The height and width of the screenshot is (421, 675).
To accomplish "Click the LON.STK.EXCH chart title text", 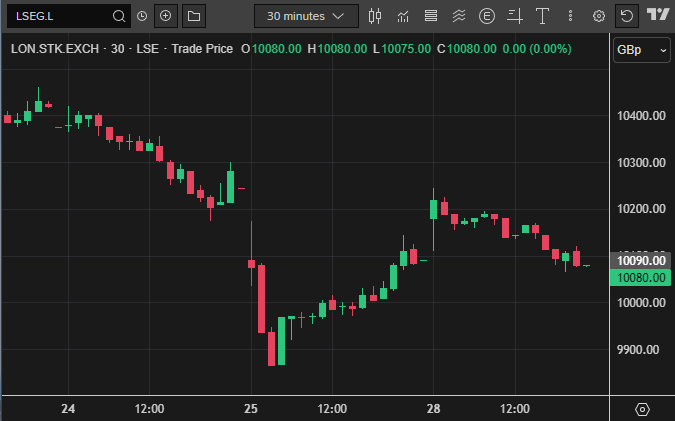I will coord(55,49).
